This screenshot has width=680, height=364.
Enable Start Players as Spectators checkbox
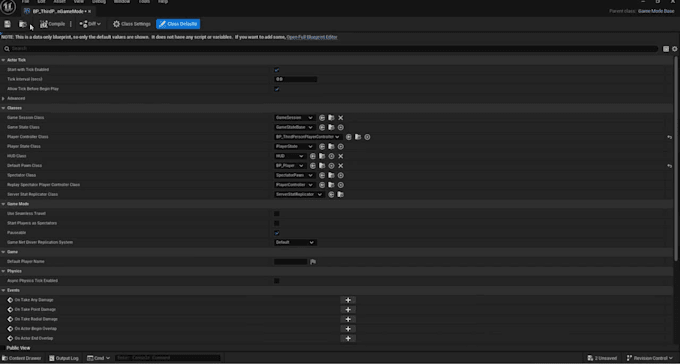click(x=277, y=223)
